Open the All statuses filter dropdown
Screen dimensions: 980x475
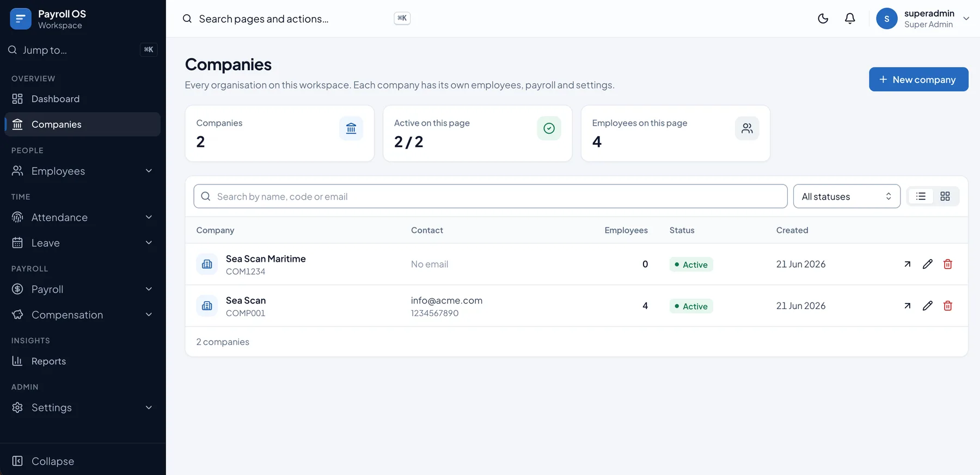click(x=847, y=196)
